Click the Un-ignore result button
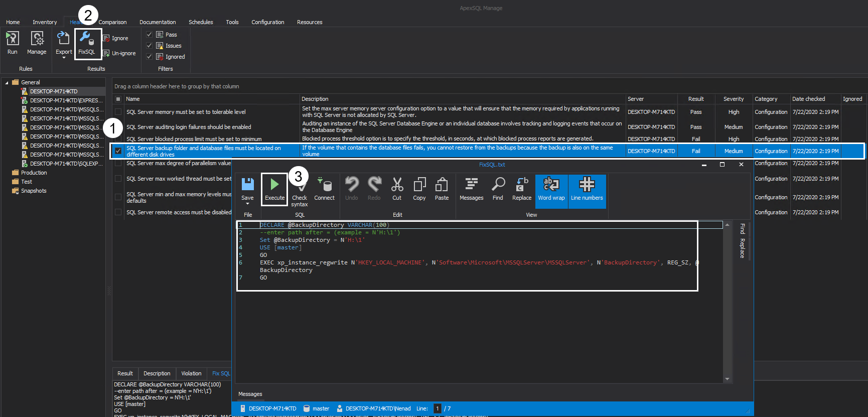 tap(119, 53)
